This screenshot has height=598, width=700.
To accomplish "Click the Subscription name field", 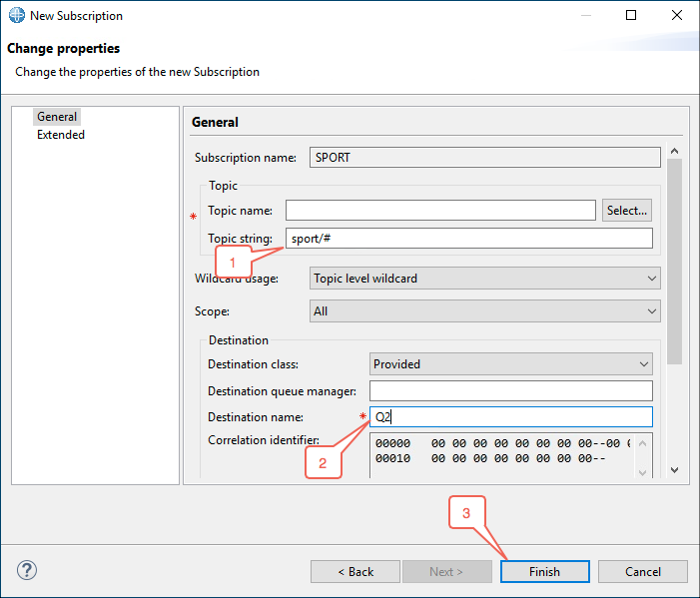I will 485,158.
